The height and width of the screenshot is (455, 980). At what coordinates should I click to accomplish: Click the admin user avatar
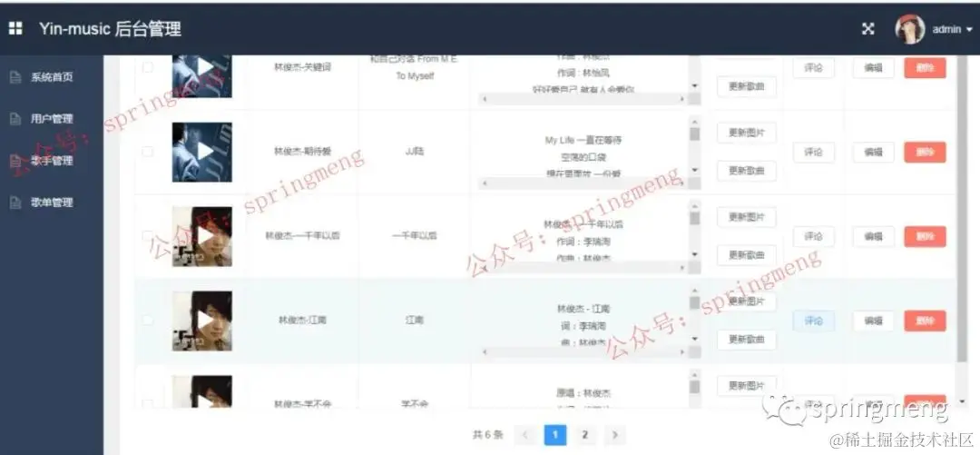coord(909,29)
